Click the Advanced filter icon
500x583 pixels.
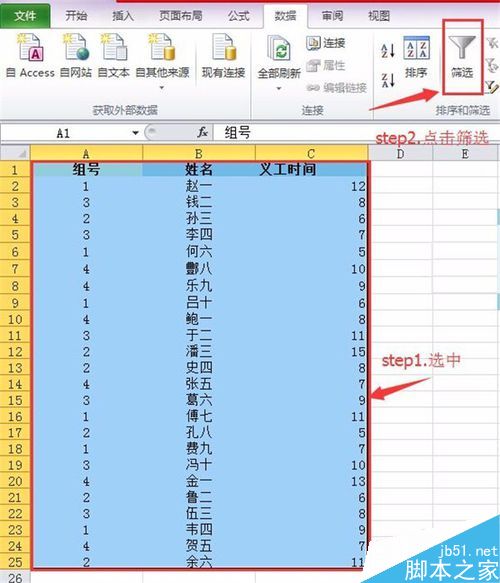pos(492,87)
